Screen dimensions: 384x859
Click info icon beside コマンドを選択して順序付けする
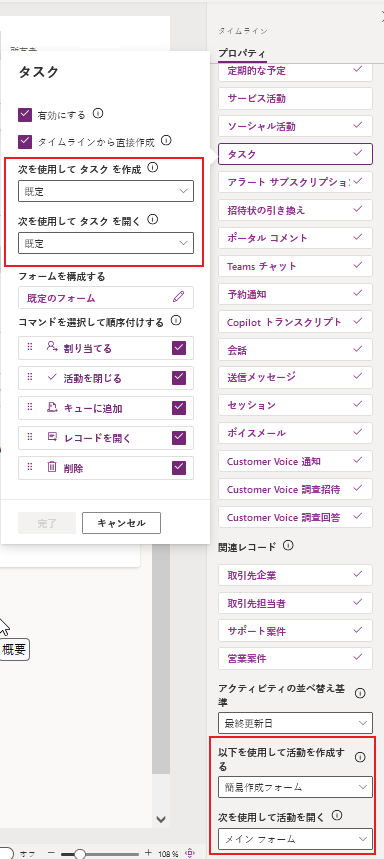175,321
